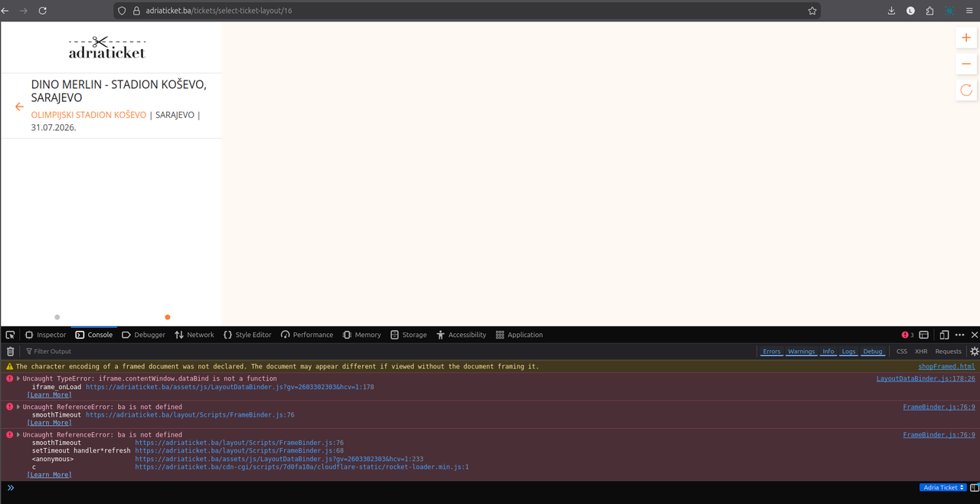The height and width of the screenshot is (504, 980).
Task: Open the Memory tab
Action: (362, 335)
